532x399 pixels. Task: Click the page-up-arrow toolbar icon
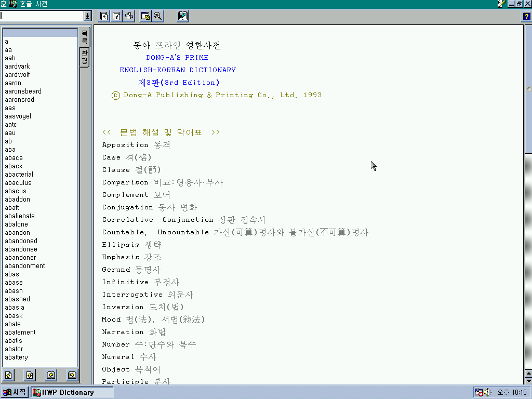pyautogui.click(x=104, y=16)
